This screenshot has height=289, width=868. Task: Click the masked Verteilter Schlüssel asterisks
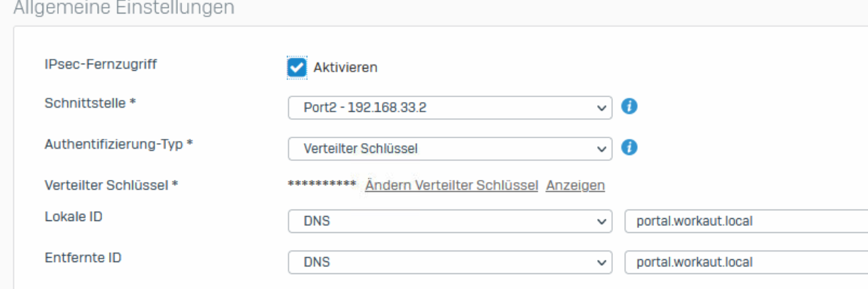point(322,186)
